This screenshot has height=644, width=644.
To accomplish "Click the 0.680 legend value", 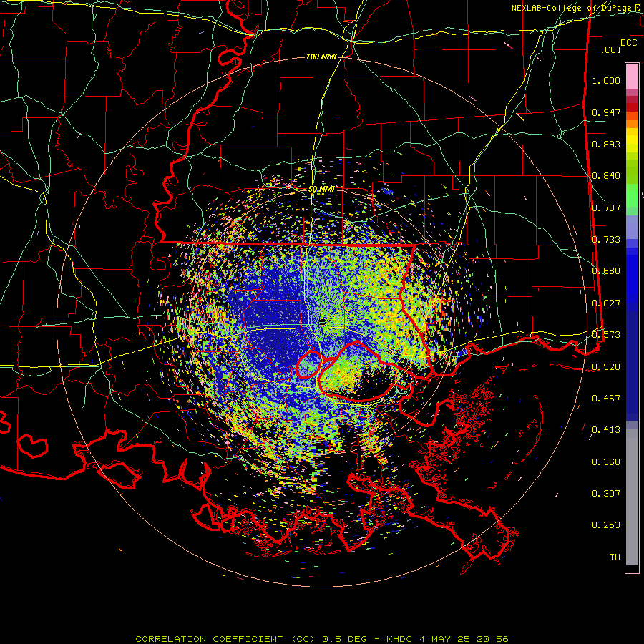I will pos(606,271).
